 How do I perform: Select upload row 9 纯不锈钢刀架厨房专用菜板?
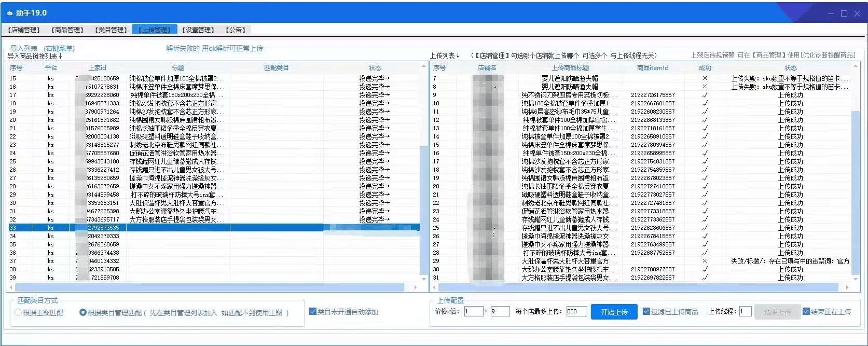click(641, 95)
